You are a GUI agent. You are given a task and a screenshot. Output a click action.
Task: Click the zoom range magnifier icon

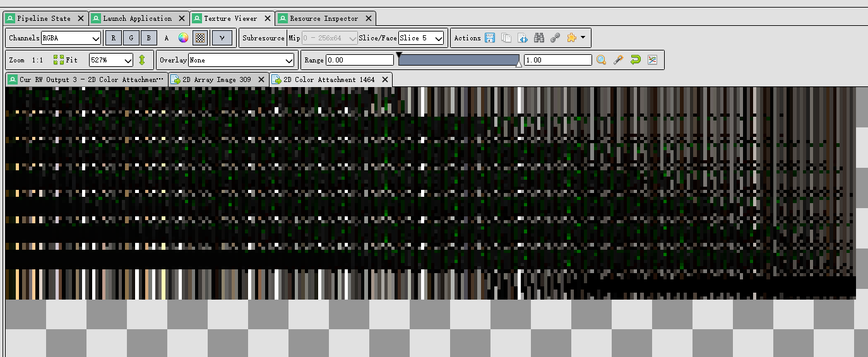point(601,60)
